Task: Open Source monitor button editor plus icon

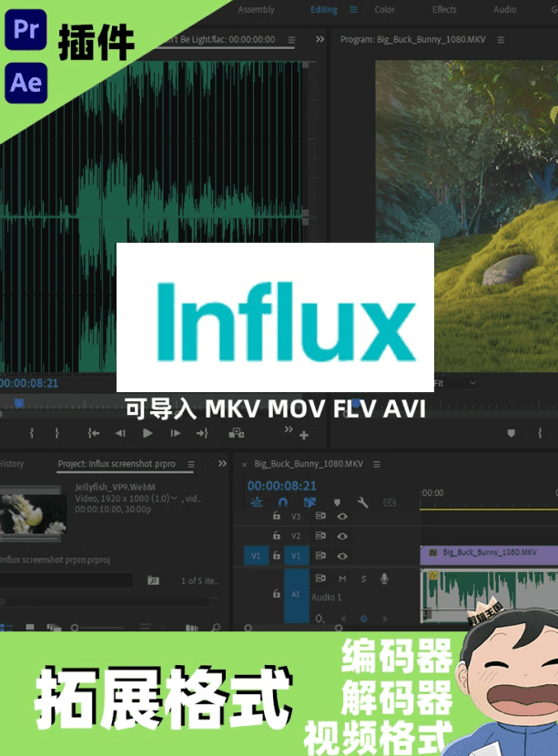Action: (x=304, y=436)
